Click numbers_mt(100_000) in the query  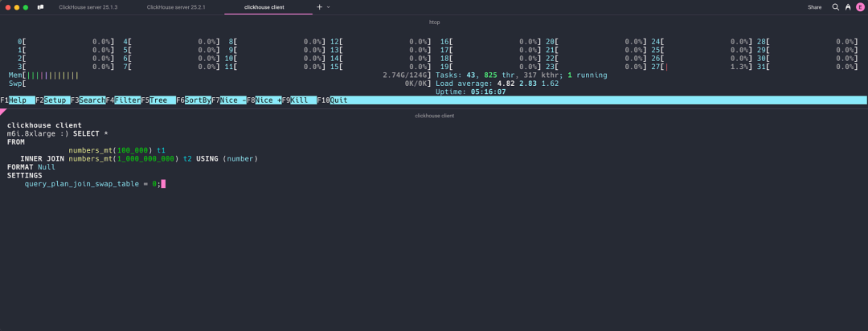point(111,150)
